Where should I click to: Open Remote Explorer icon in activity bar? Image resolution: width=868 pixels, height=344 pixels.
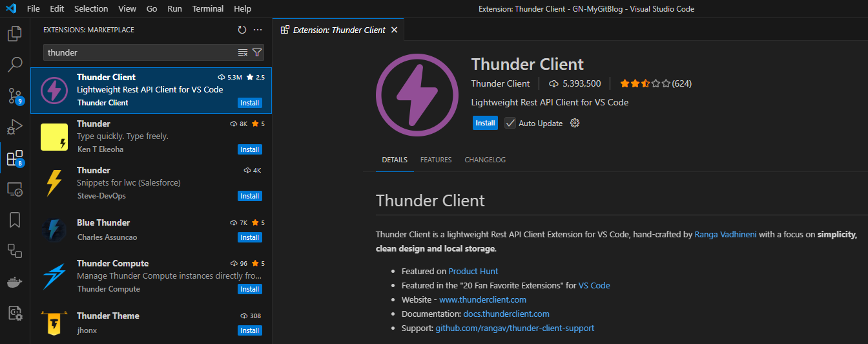click(15, 189)
